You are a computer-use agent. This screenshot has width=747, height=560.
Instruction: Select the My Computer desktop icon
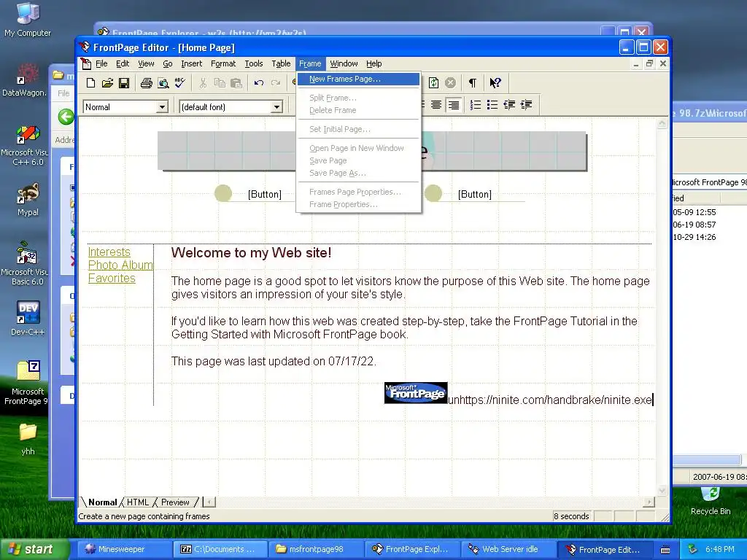pyautogui.click(x=28, y=20)
